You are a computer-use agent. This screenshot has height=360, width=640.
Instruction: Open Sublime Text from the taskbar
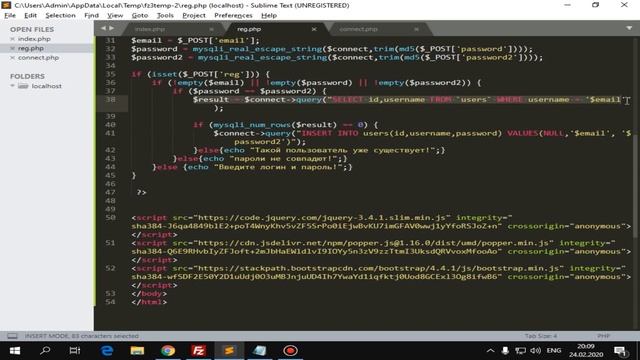[229, 351]
